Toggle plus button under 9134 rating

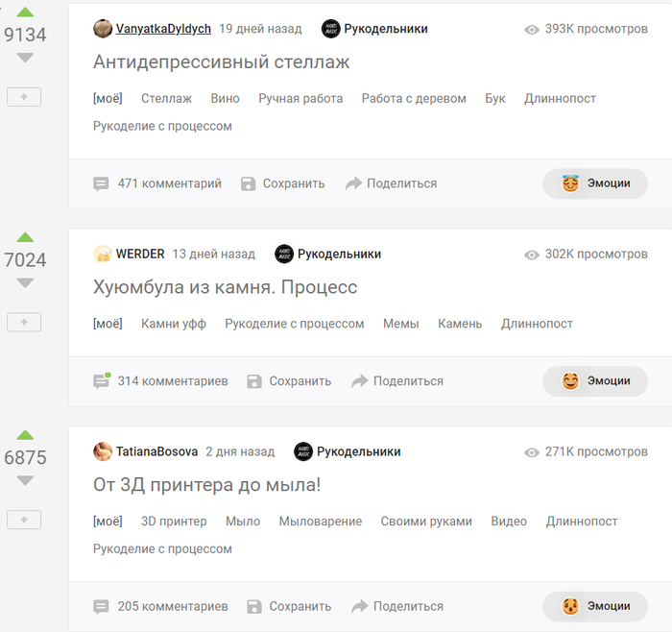(x=24, y=97)
